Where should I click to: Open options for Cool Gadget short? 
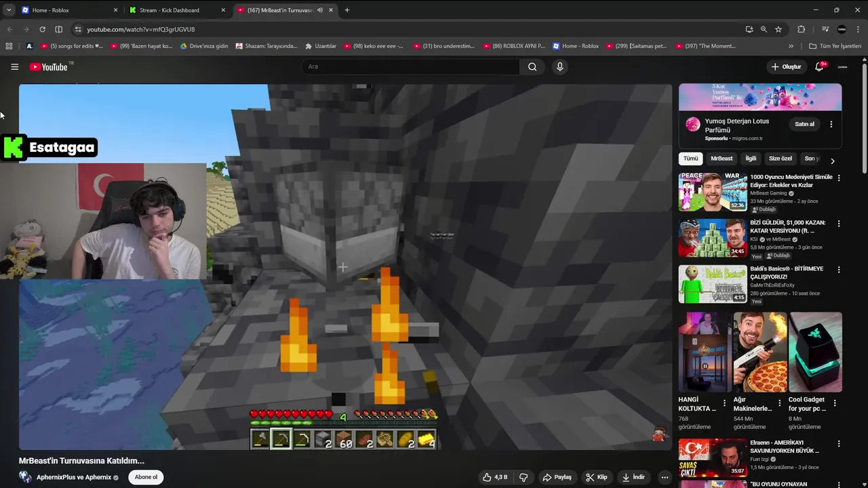tap(835, 403)
